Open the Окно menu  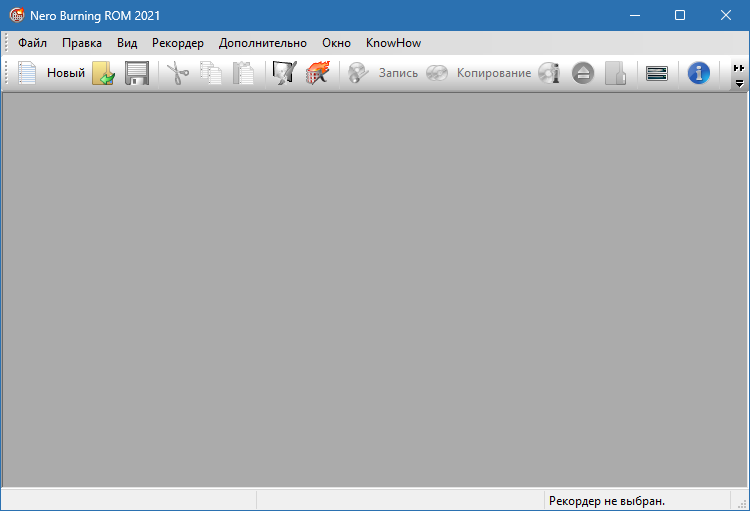point(336,43)
